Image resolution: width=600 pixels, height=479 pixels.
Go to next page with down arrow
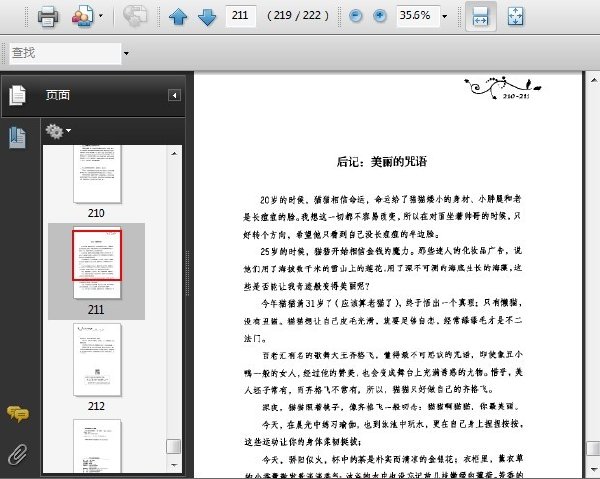(x=207, y=16)
